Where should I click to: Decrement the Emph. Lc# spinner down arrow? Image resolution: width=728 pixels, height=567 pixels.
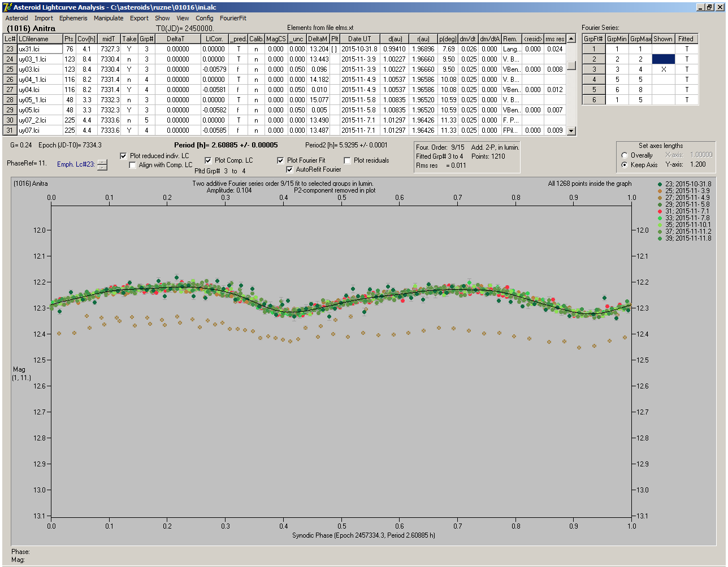click(x=102, y=167)
